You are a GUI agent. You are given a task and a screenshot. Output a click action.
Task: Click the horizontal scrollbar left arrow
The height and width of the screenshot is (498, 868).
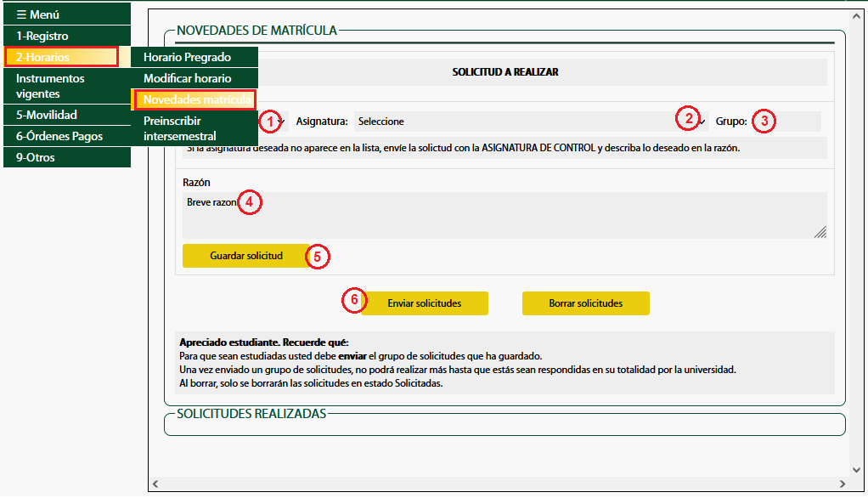(x=155, y=484)
